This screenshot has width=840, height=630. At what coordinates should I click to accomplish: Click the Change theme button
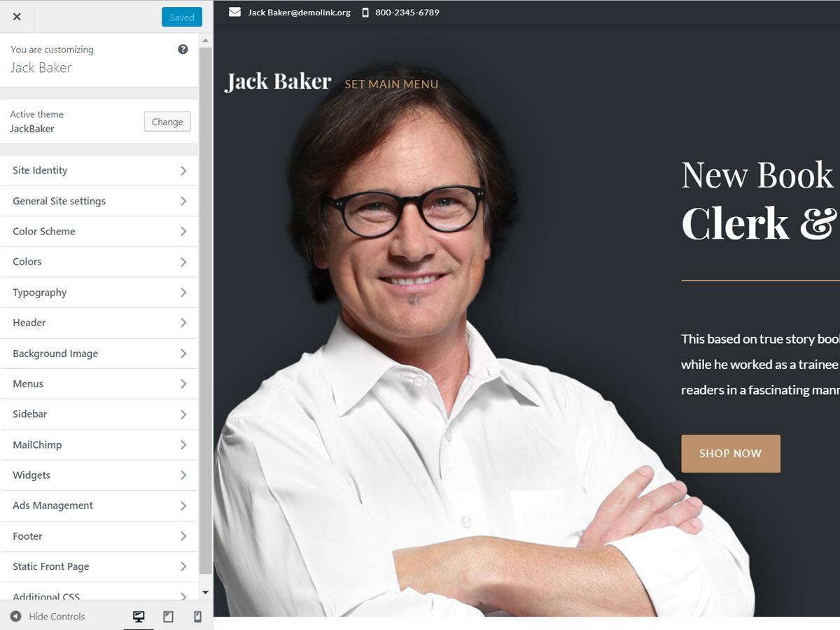point(167,122)
